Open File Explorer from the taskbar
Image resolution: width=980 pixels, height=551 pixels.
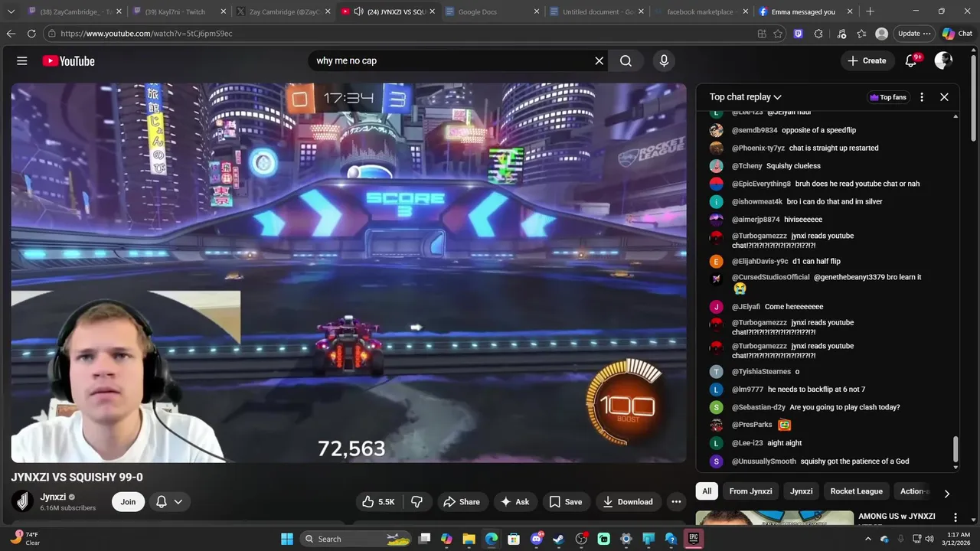469,539
